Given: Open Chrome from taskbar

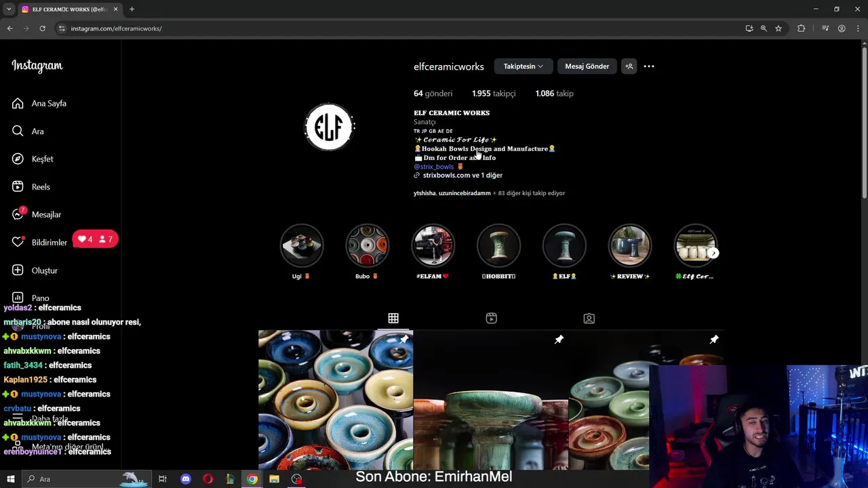Looking at the screenshot, I should (x=252, y=479).
